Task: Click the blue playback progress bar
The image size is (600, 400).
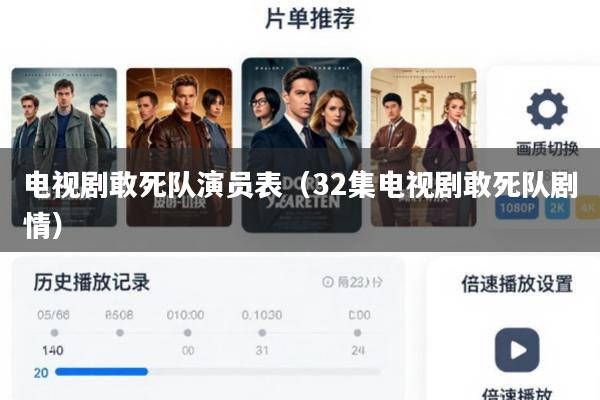Action: click(x=101, y=372)
